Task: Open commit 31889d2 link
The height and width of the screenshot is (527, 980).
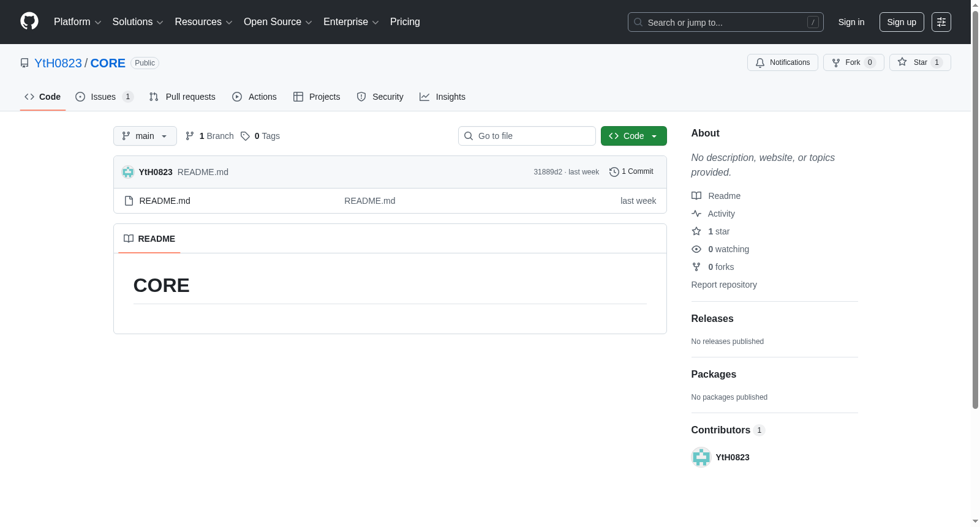Action: click(x=548, y=172)
